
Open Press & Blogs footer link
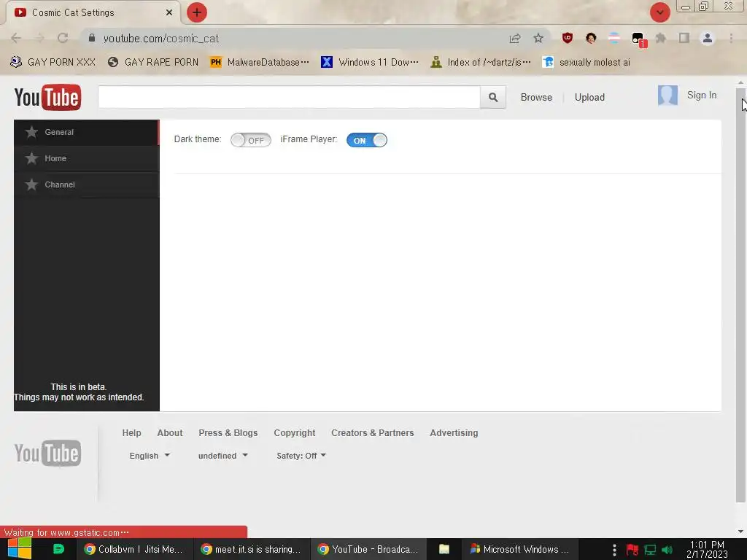[228, 433]
